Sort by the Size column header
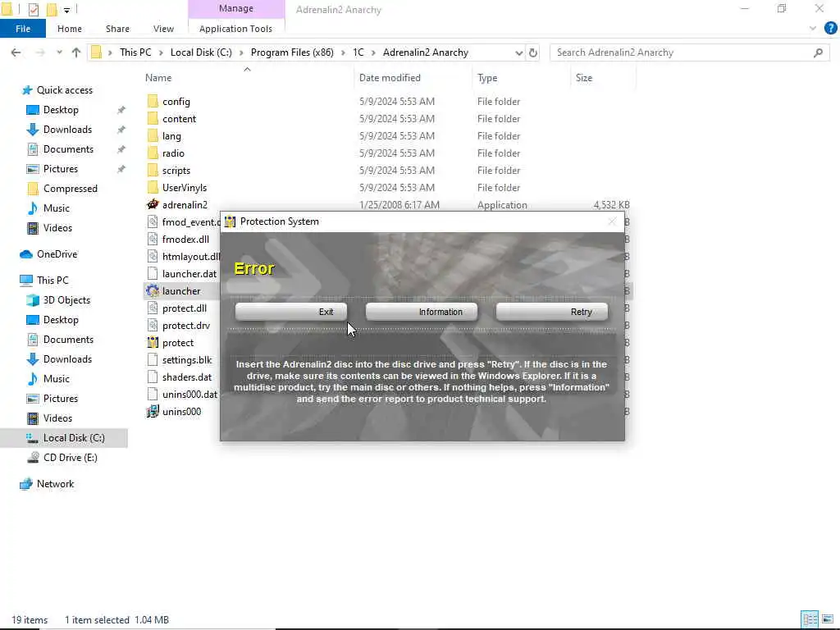The width and height of the screenshot is (840, 630). [x=584, y=78]
